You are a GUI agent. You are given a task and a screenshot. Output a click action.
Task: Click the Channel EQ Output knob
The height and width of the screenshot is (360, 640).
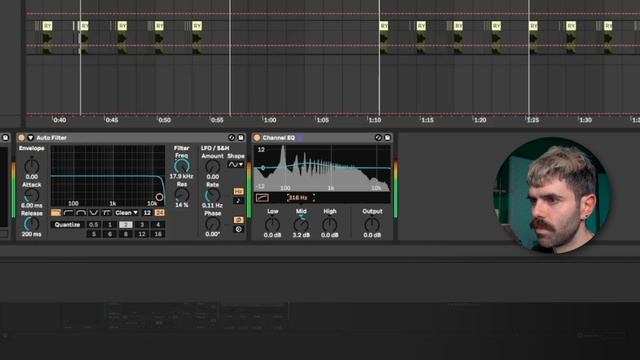(x=372, y=224)
